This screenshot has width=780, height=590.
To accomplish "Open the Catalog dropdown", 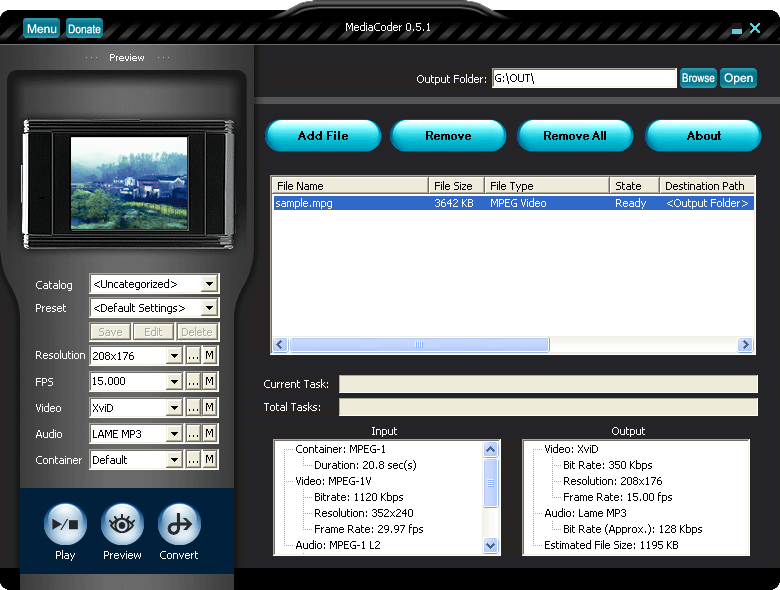I will (x=208, y=285).
